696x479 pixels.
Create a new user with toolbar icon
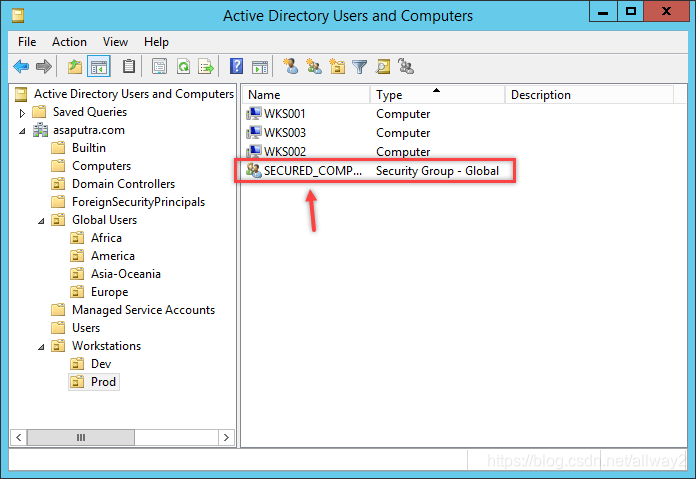291,66
